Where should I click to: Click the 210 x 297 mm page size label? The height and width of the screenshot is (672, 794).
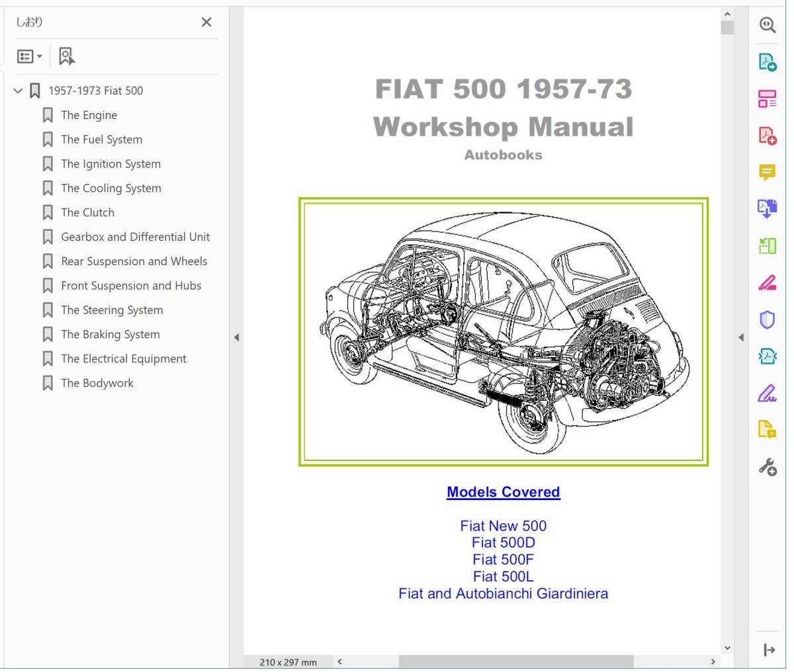tap(288, 662)
